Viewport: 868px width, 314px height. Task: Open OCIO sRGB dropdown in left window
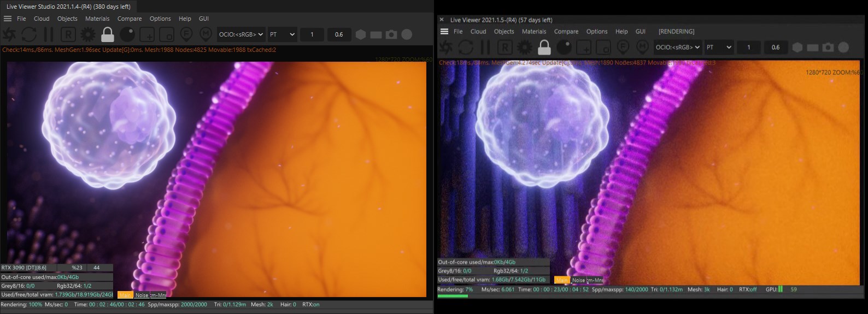241,34
